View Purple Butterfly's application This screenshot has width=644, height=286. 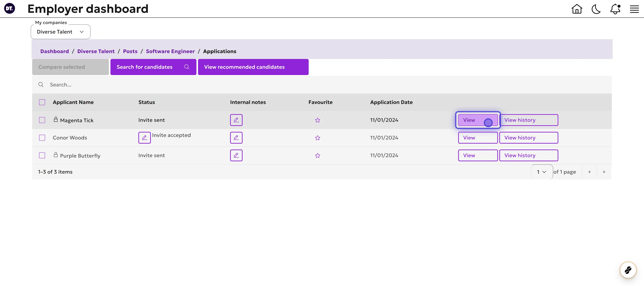(478, 155)
